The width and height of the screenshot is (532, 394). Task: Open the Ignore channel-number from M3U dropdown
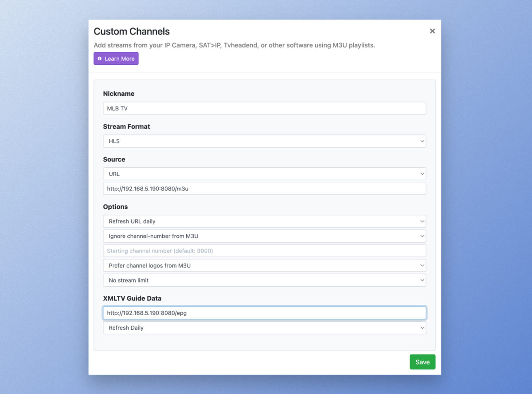[264, 236]
